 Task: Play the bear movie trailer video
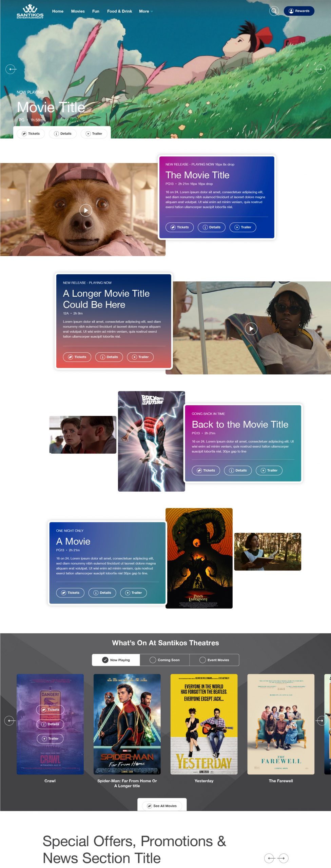pos(86,210)
